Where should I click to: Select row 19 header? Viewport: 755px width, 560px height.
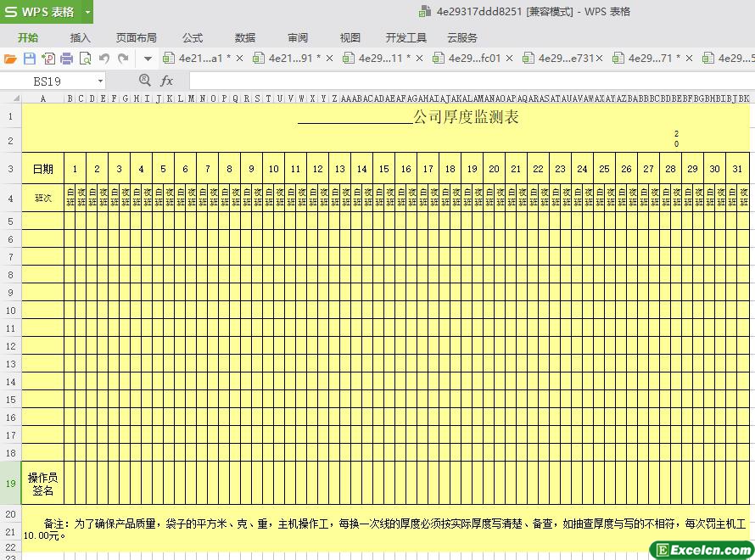coord(11,484)
